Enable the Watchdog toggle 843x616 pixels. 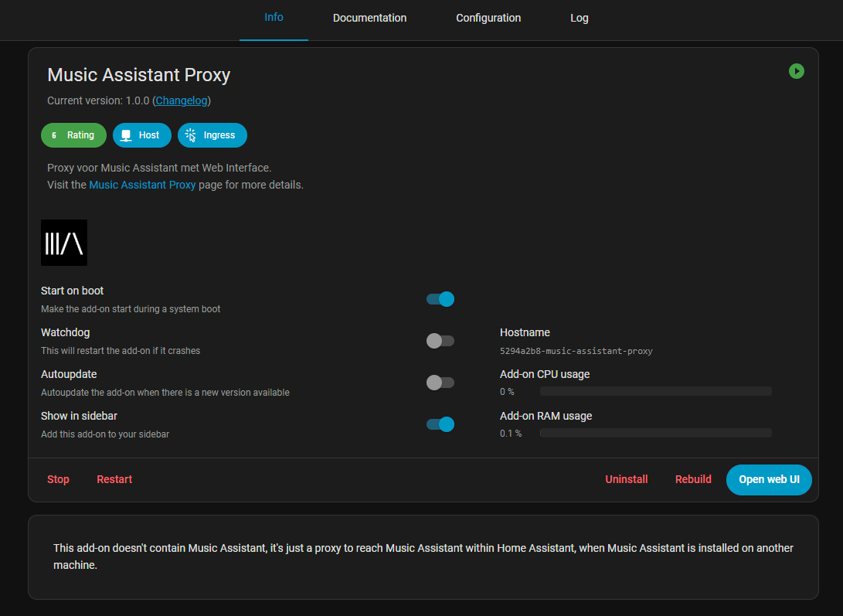[440, 341]
